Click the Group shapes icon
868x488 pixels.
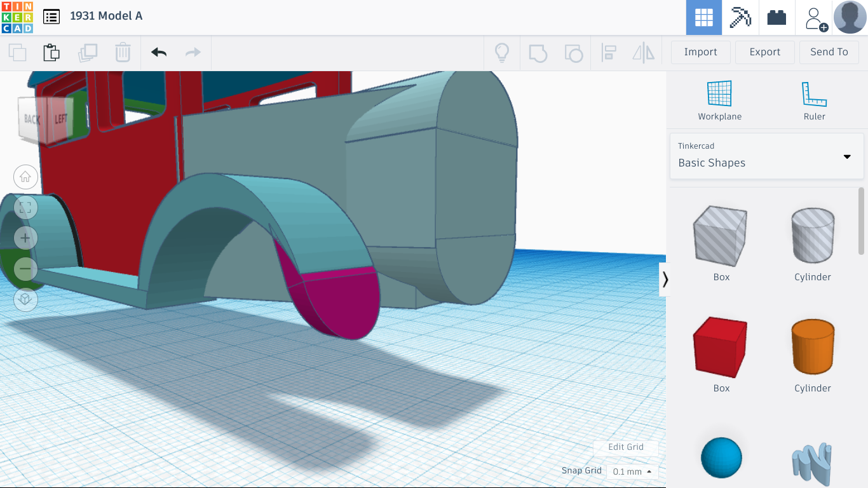click(538, 52)
